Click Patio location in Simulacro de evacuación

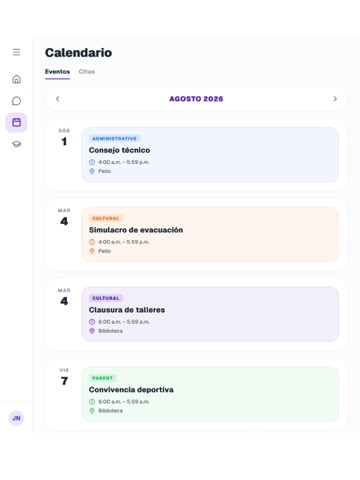coord(104,251)
